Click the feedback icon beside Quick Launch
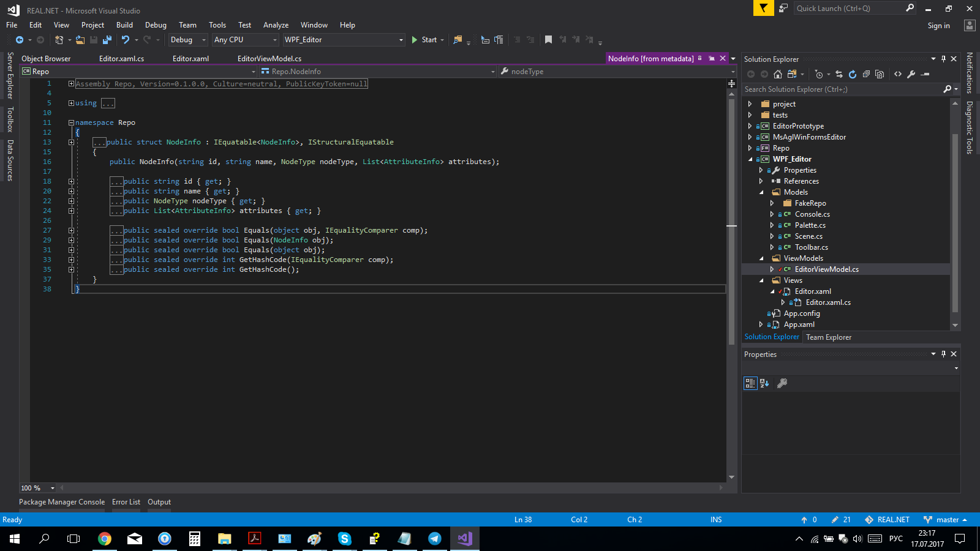Viewport: 980px width, 551px height. pyautogui.click(x=783, y=8)
